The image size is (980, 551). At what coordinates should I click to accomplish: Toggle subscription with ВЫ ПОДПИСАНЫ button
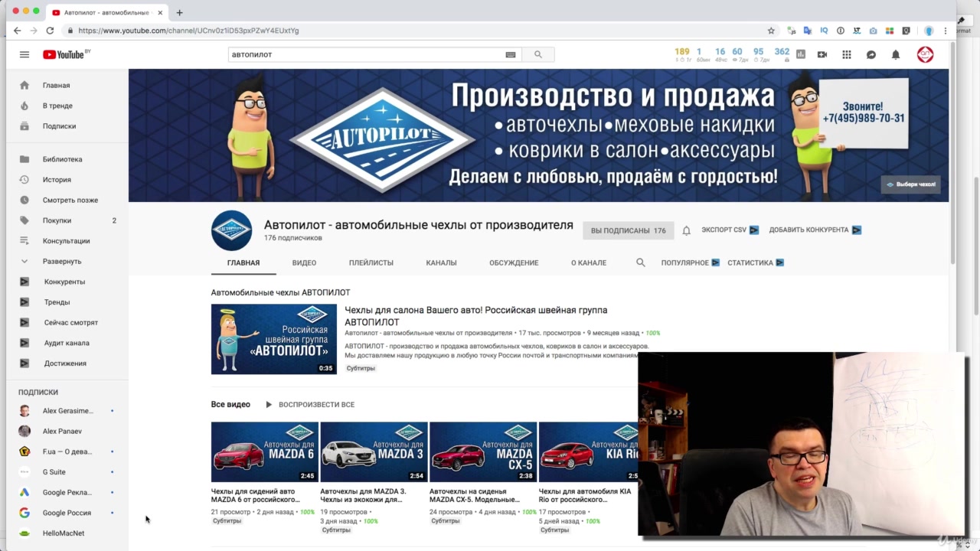pos(629,230)
